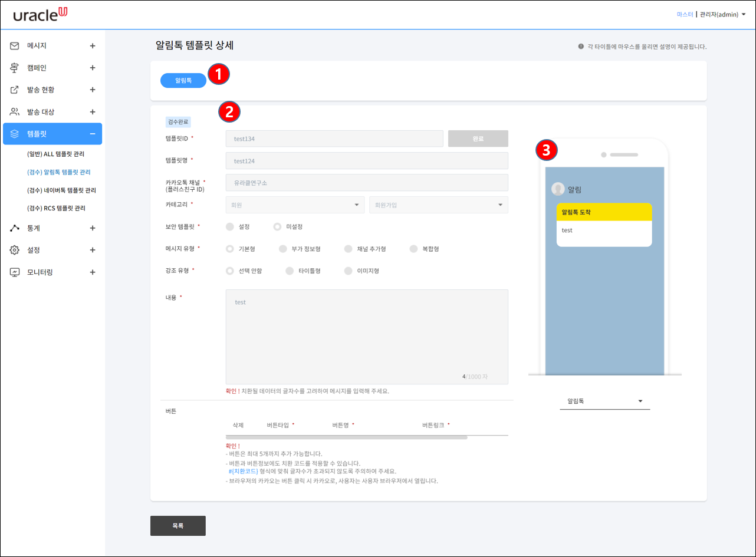756x557 pixels.
Task: Click the 카카오톡 채널 field 유라클연구소
Action: tap(367, 183)
